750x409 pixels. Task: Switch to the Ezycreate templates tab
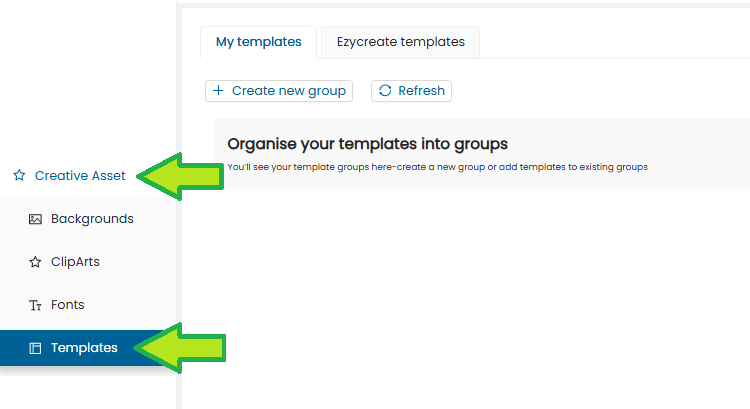[x=400, y=42]
